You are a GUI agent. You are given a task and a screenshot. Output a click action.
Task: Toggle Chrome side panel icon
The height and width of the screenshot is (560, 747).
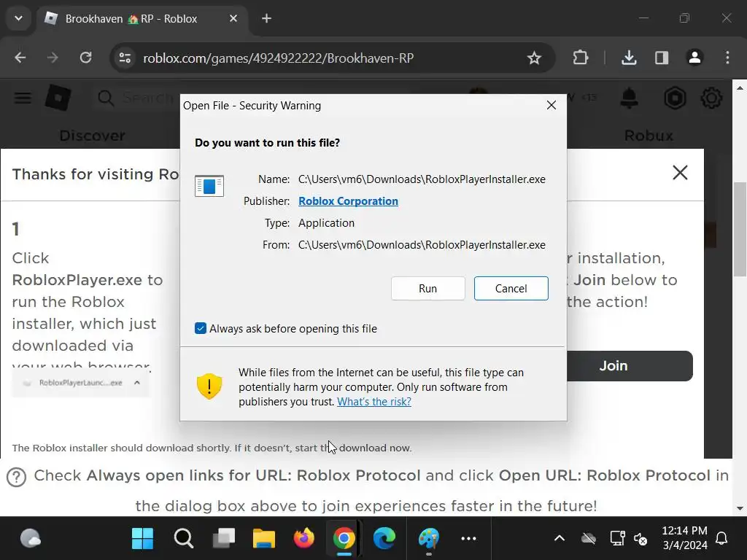point(662,58)
